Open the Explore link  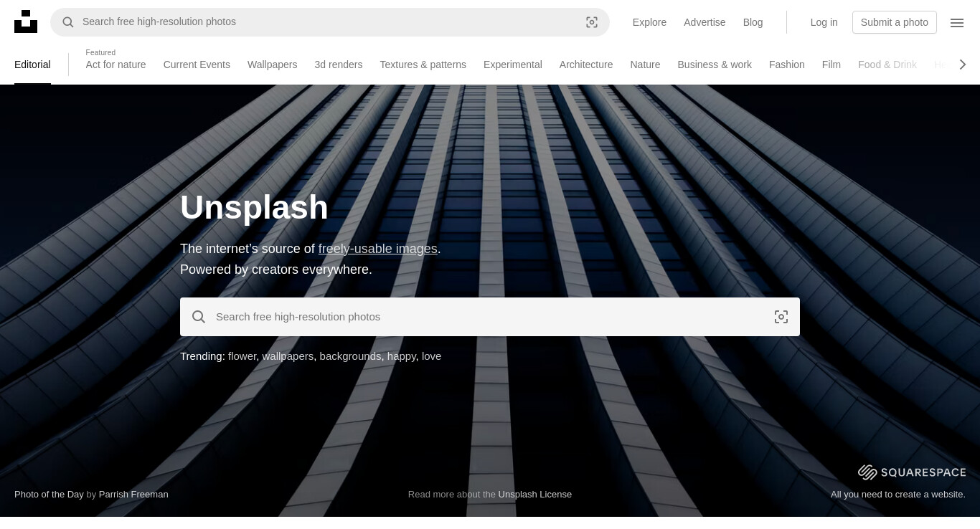pyautogui.click(x=649, y=22)
